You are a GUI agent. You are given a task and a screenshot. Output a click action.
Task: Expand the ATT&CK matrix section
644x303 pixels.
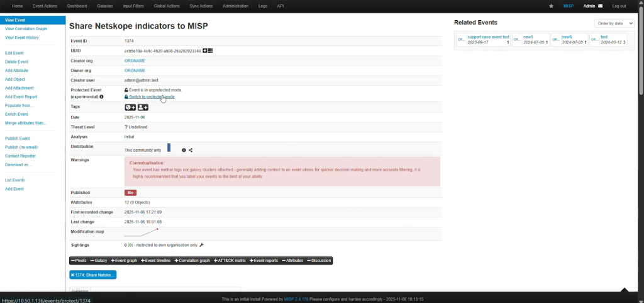point(230,261)
